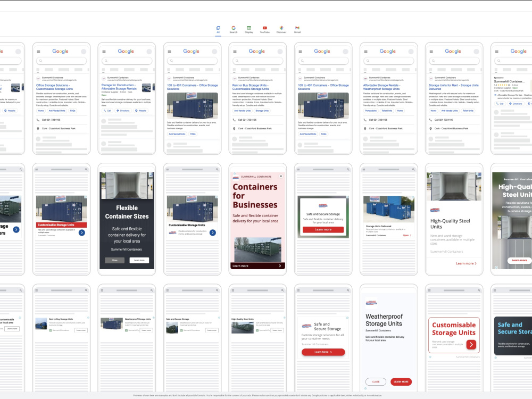Click Learn more link on High-Quality Steel Units ad
The height and width of the screenshot is (399, 532).
[x=466, y=263]
